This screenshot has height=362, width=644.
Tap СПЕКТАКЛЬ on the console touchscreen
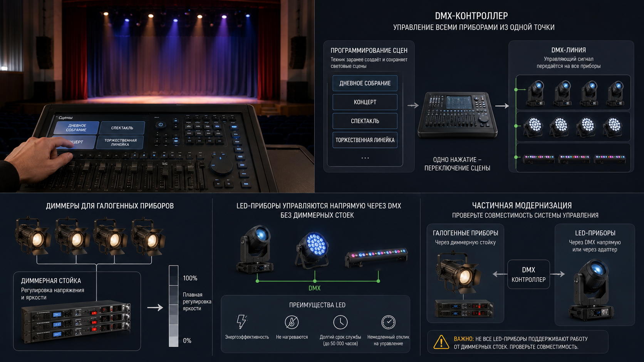(122, 128)
